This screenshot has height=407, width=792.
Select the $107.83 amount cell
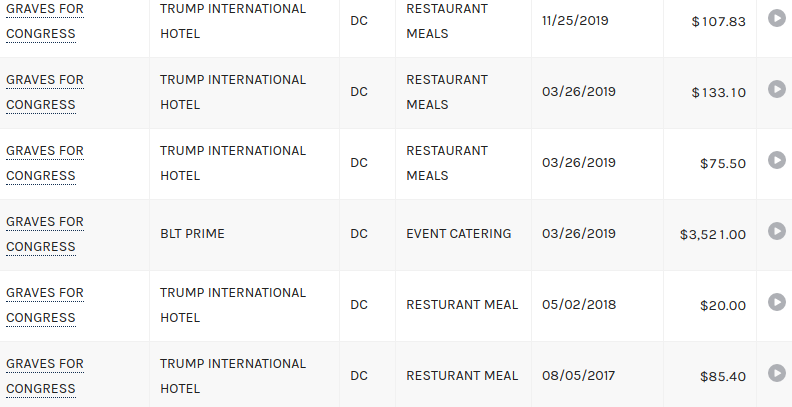pyautogui.click(x=710, y=21)
